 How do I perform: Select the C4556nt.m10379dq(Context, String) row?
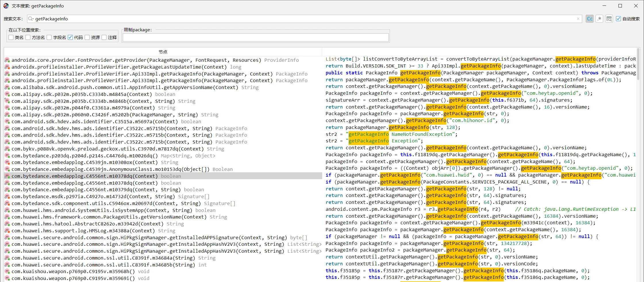163,190
